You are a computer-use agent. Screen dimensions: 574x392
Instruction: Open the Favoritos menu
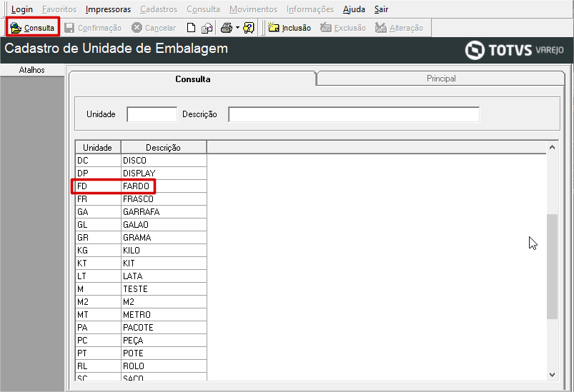[59, 9]
